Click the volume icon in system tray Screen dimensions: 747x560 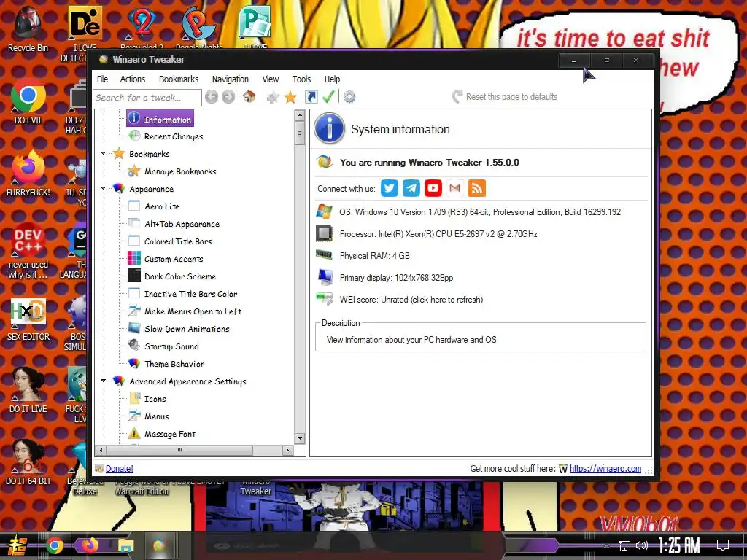pyautogui.click(x=642, y=545)
